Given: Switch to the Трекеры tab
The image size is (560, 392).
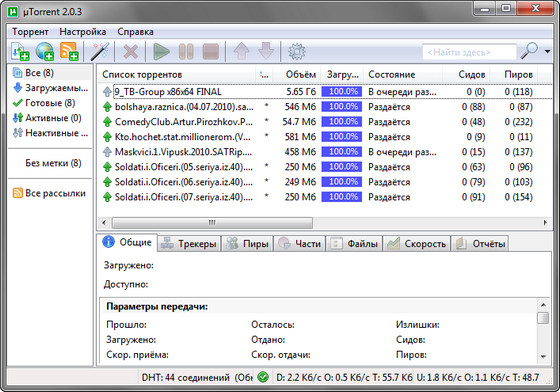Looking at the screenshot, I should click(x=189, y=244).
